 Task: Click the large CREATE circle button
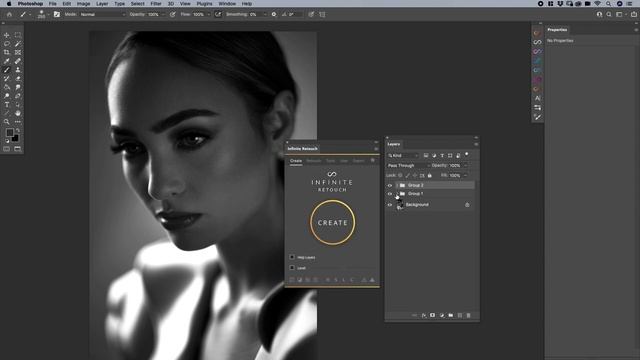click(x=332, y=222)
